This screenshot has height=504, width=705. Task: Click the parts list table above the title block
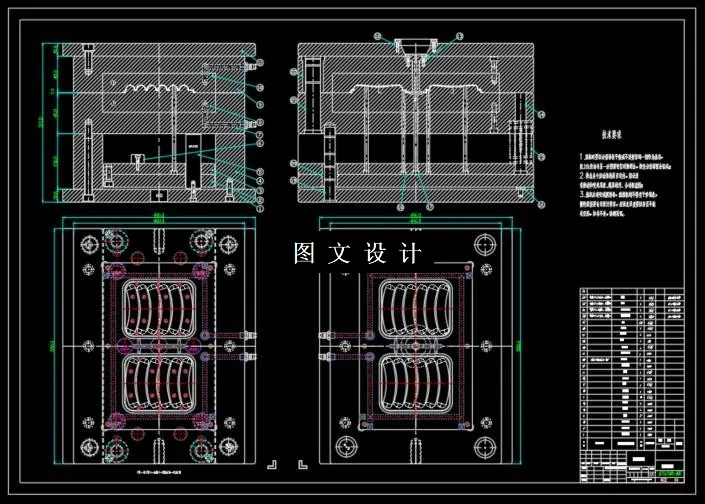pyautogui.click(x=632, y=369)
